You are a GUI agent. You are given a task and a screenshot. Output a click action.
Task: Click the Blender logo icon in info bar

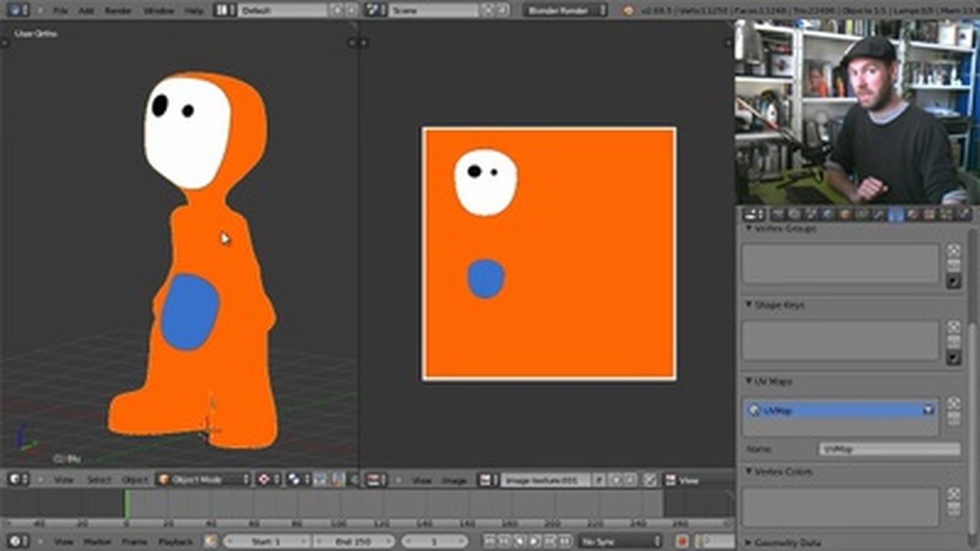coord(629,11)
